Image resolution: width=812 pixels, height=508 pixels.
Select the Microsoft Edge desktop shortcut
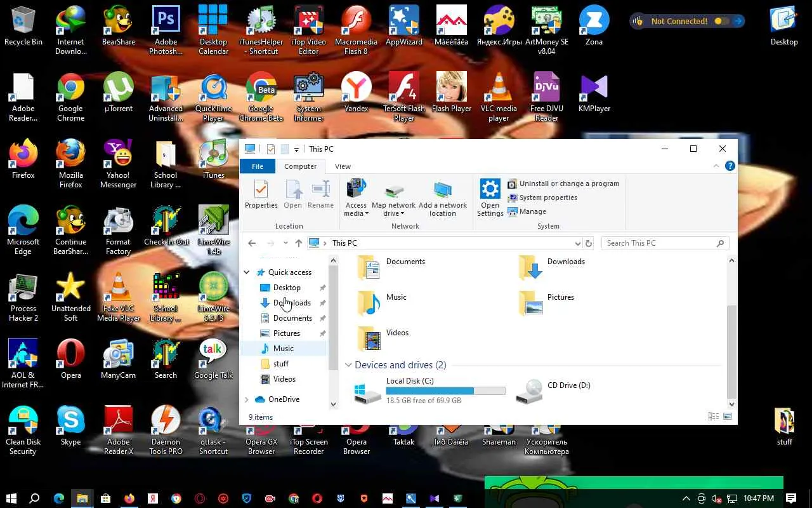[x=23, y=231]
